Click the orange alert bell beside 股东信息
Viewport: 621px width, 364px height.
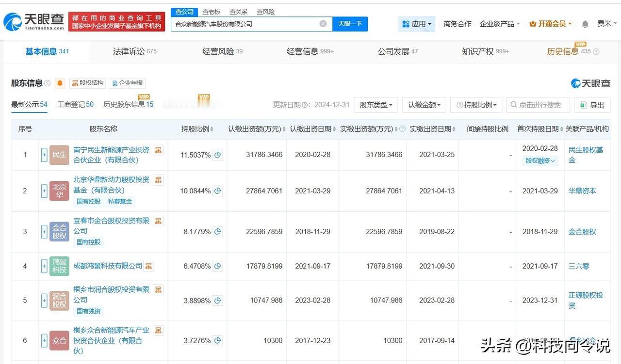point(60,83)
